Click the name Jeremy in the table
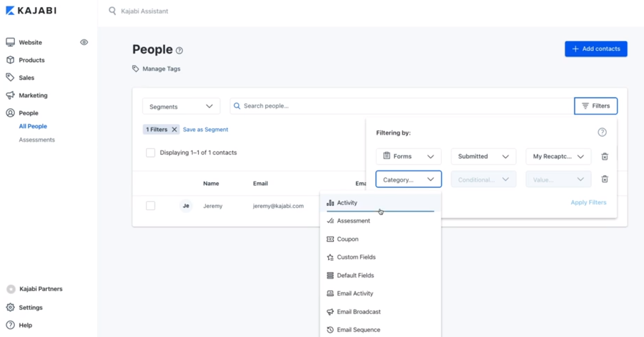 click(212, 206)
